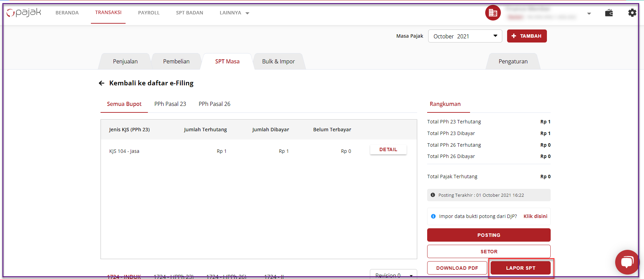Click the TAMBAH button
The height and width of the screenshot is (279, 644).
coord(527,36)
